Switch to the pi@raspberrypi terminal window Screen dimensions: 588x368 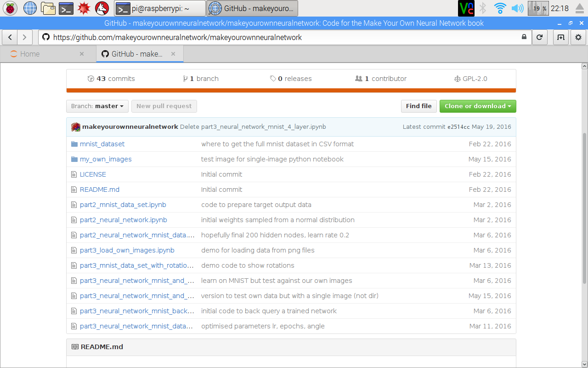pos(159,8)
